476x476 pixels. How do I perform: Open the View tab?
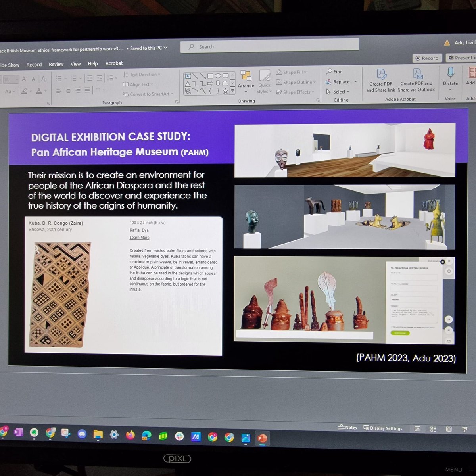[x=75, y=64]
